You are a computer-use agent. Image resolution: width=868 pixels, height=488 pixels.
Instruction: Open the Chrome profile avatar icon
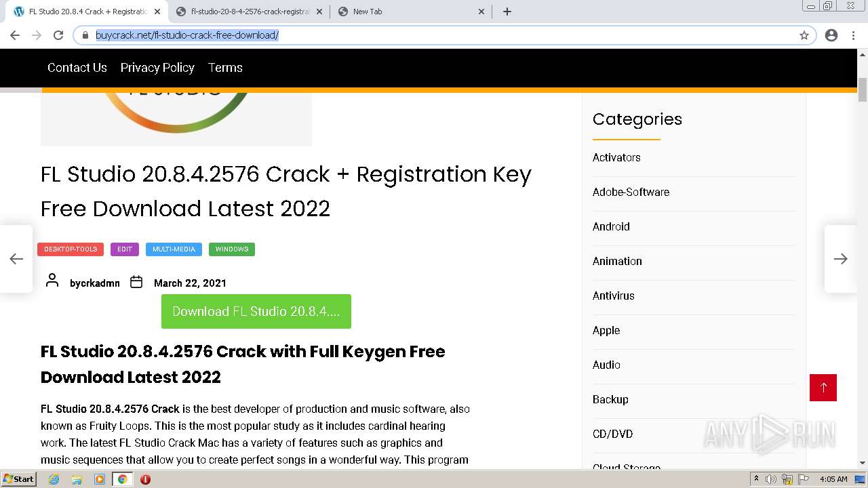point(831,35)
